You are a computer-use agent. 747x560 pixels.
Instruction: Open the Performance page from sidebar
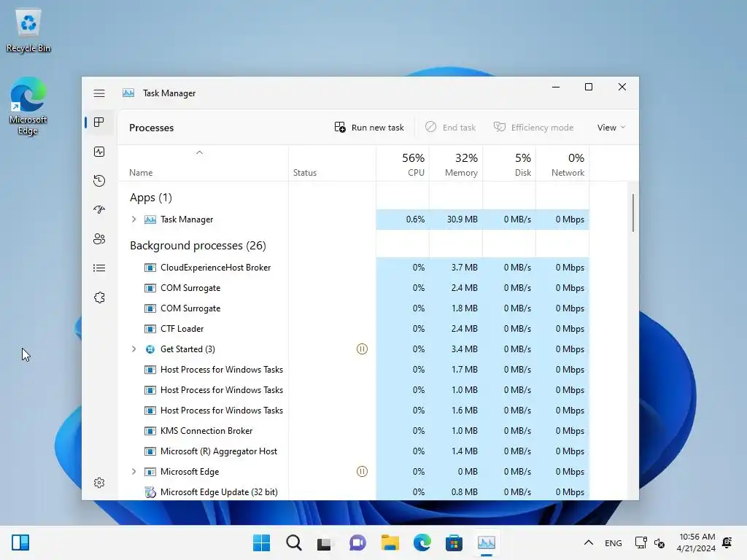pos(99,152)
